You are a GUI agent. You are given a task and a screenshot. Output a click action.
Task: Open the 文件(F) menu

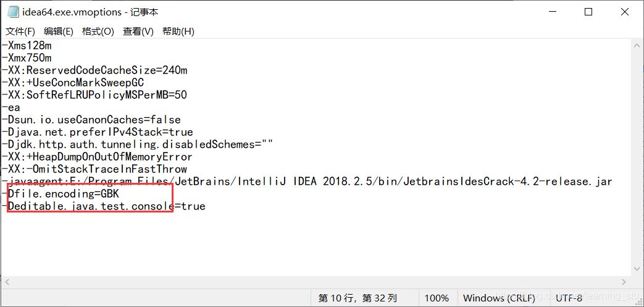pos(20,32)
